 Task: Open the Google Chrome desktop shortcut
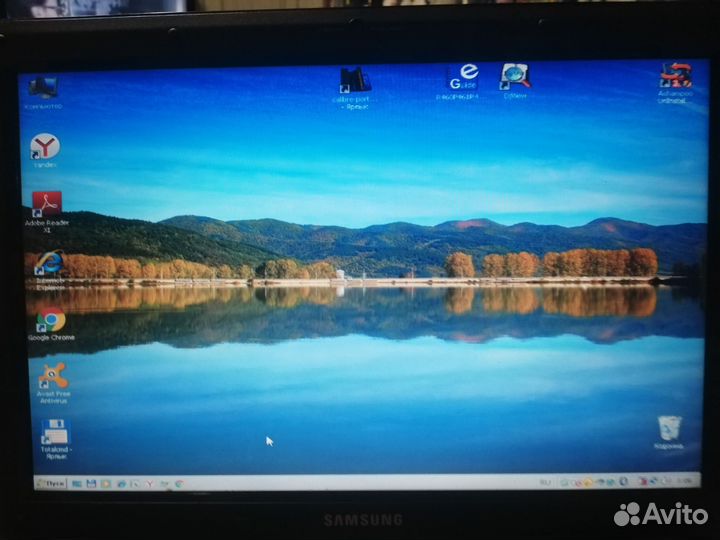51,325
